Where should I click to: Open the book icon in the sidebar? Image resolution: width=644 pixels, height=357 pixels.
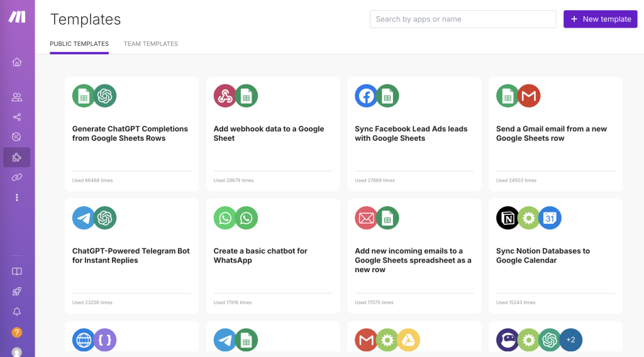(17, 272)
